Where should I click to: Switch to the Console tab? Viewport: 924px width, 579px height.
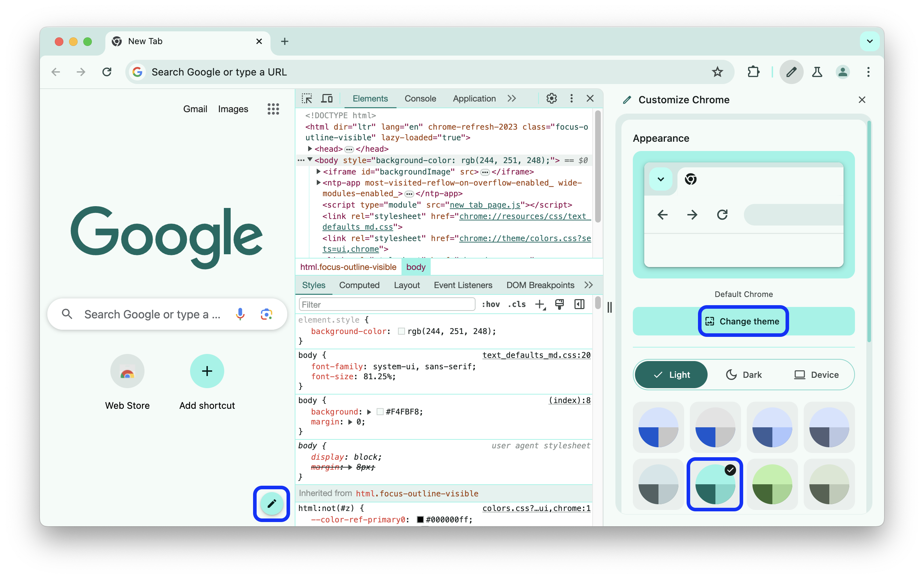pos(420,99)
